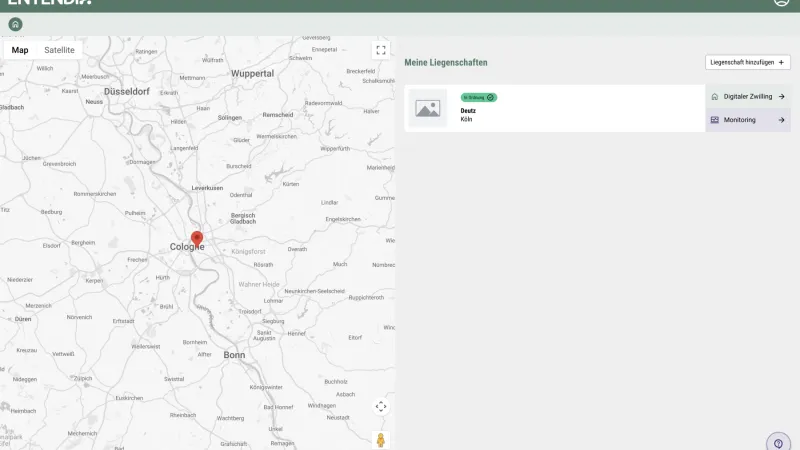This screenshot has width=800, height=450.
Task: Click the Monitoring arrow icon
Action: point(781,120)
